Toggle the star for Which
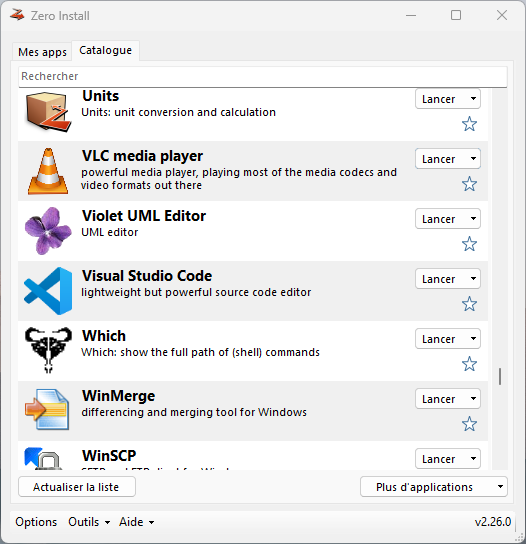The image size is (526, 544). tap(469, 364)
